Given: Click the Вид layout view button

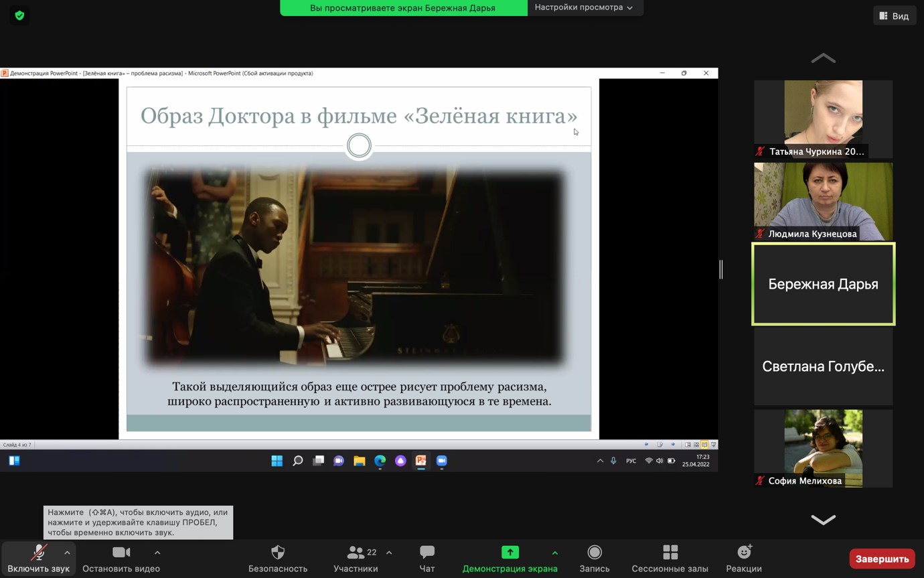Looking at the screenshot, I should click(894, 15).
